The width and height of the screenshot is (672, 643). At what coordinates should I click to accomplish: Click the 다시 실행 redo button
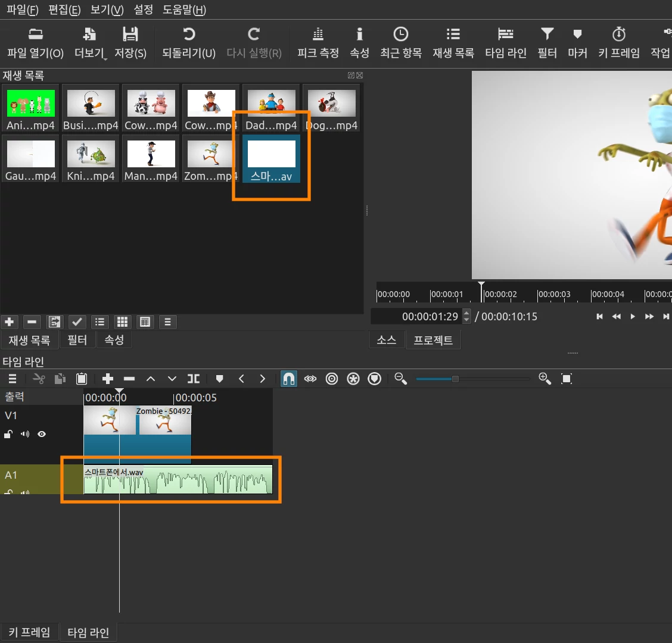coord(254,43)
